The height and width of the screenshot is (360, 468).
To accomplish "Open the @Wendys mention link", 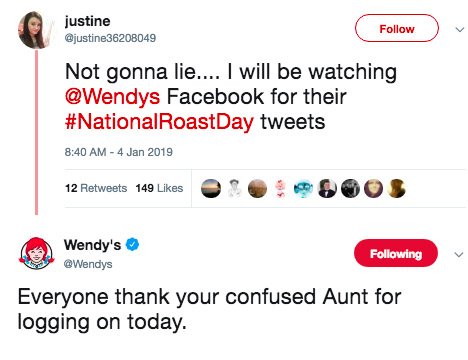I will [112, 97].
